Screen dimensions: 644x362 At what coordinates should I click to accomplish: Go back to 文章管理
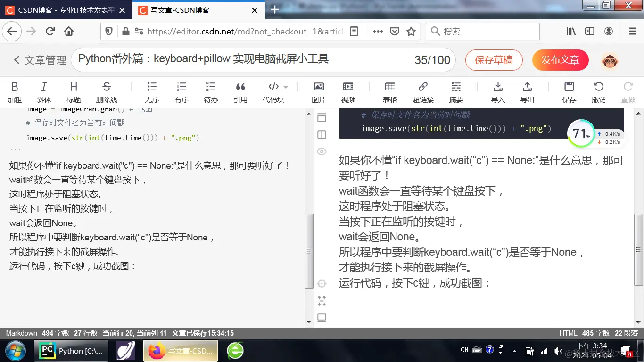(40, 60)
